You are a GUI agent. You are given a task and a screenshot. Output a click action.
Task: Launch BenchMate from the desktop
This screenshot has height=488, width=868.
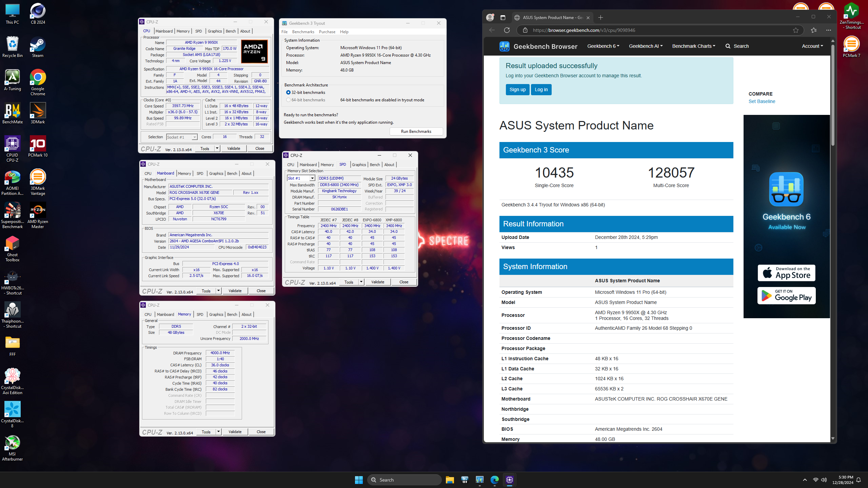(13, 113)
